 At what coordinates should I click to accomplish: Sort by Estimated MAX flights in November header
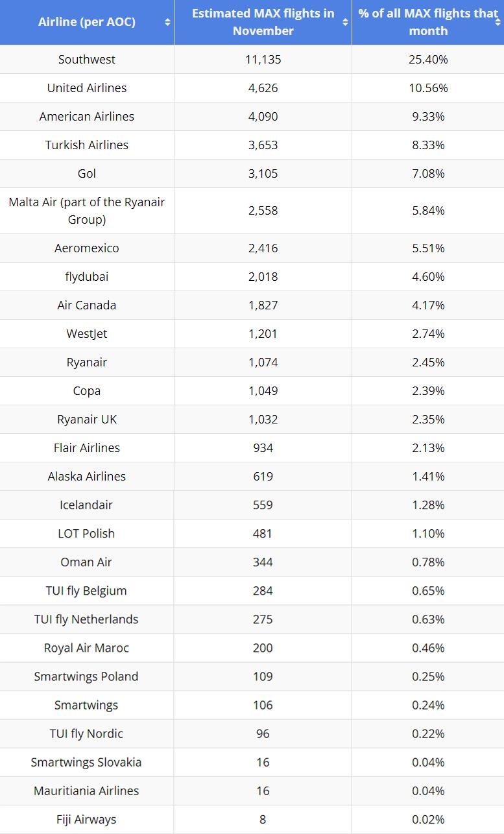(263, 22)
